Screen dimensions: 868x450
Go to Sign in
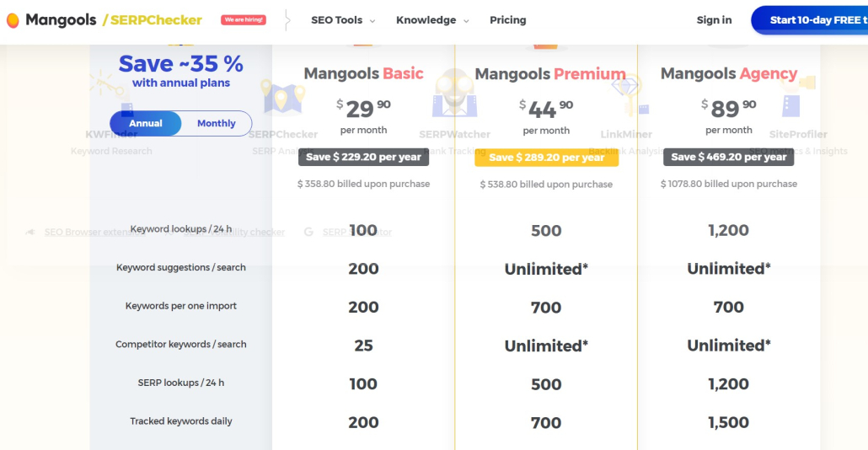pos(714,20)
